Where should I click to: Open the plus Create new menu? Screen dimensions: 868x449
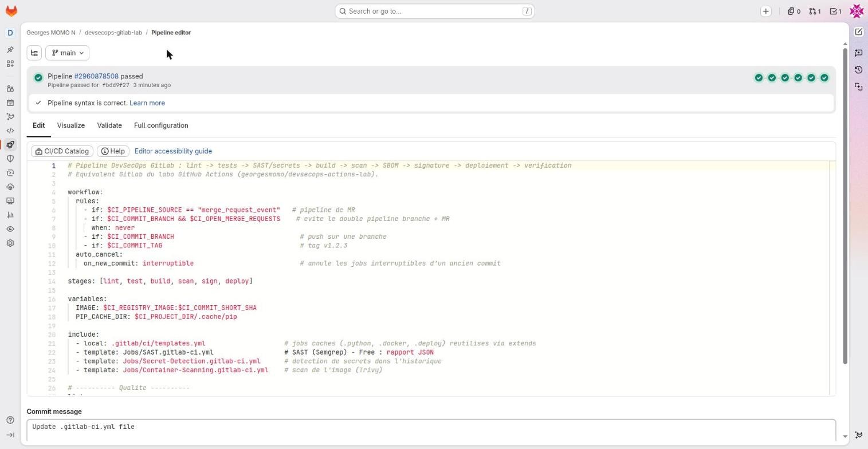click(x=765, y=11)
